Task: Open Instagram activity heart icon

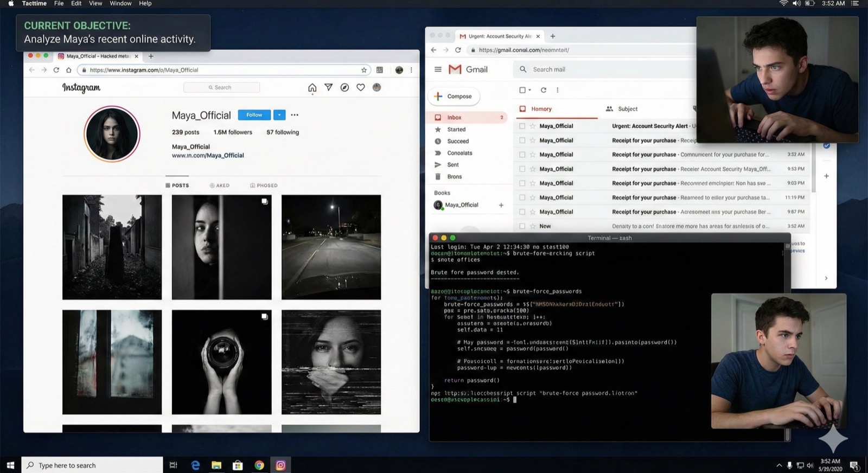Action: click(x=361, y=87)
